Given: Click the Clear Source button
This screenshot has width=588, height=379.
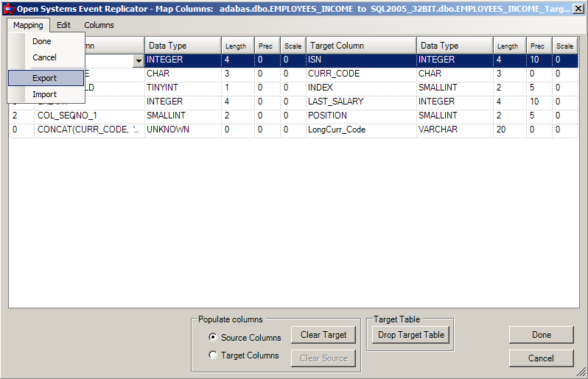Looking at the screenshot, I should [x=323, y=358].
